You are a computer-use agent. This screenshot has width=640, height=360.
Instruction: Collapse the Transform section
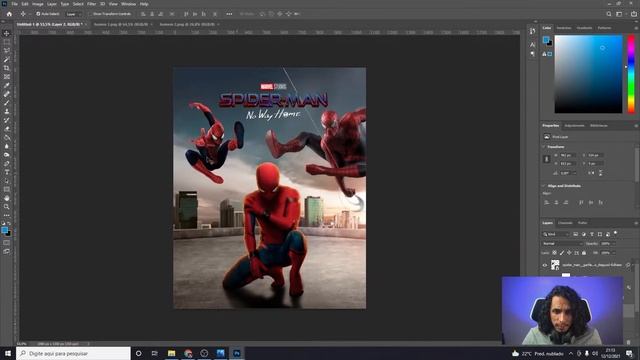[x=544, y=147]
